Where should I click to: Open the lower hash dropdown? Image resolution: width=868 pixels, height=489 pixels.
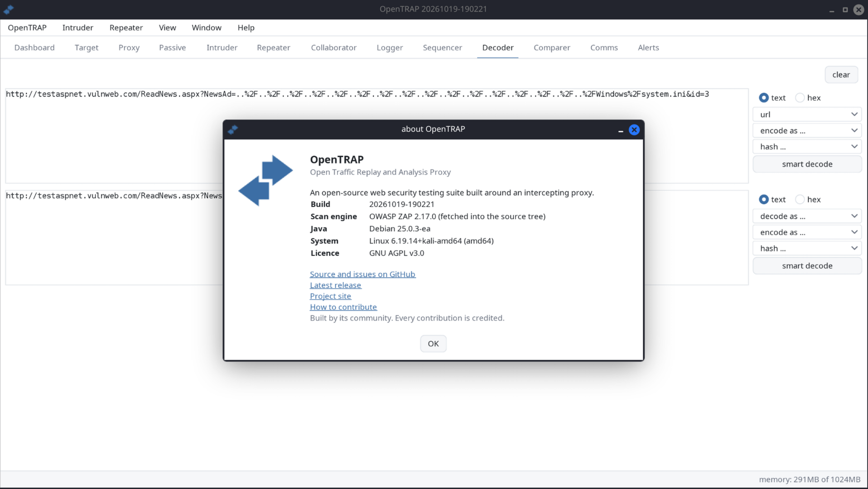(x=807, y=249)
